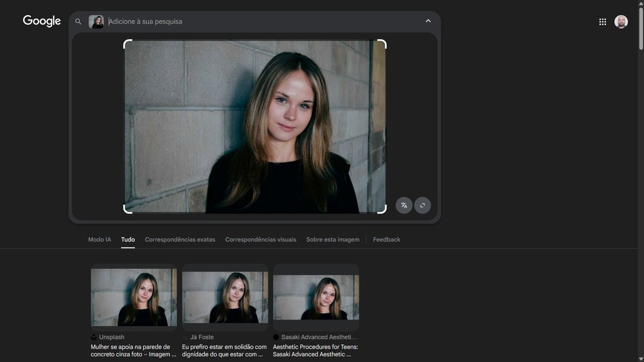Image resolution: width=644 pixels, height=362 pixels.
Task: Click the Unsplash source favicon
Action: pyautogui.click(x=94, y=337)
